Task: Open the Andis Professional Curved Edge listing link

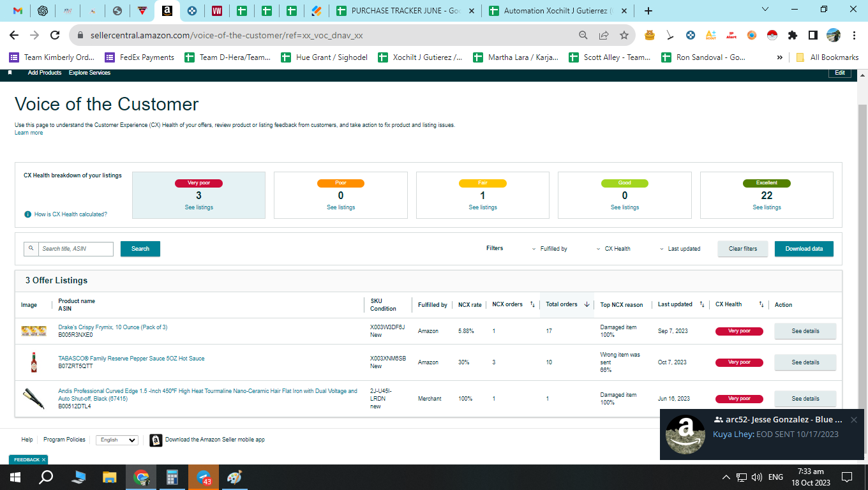Action: pyautogui.click(x=207, y=394)
